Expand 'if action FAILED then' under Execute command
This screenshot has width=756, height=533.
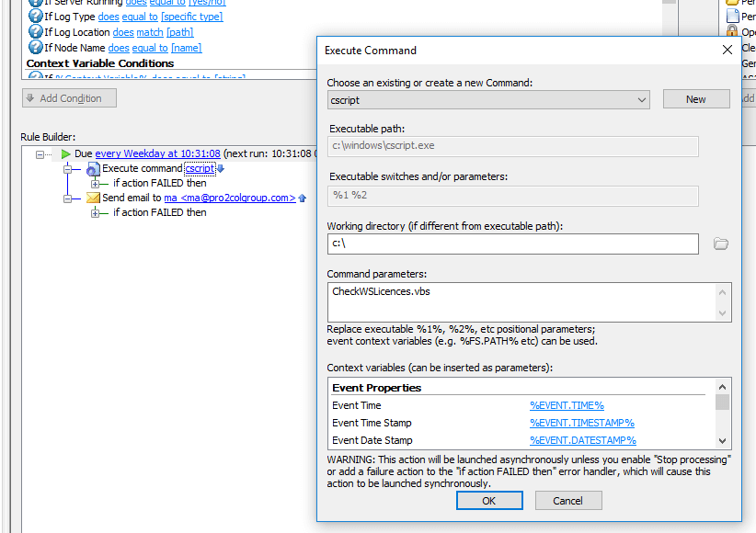95,184
